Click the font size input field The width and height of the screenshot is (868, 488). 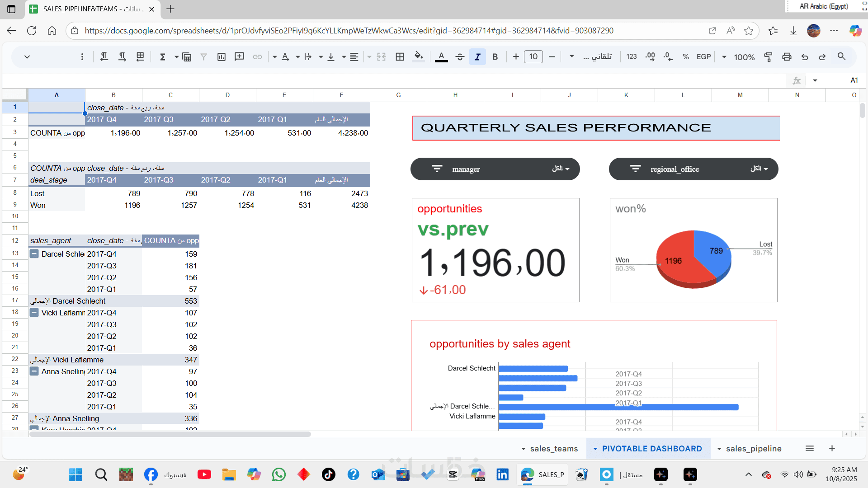tap(533, 57)
